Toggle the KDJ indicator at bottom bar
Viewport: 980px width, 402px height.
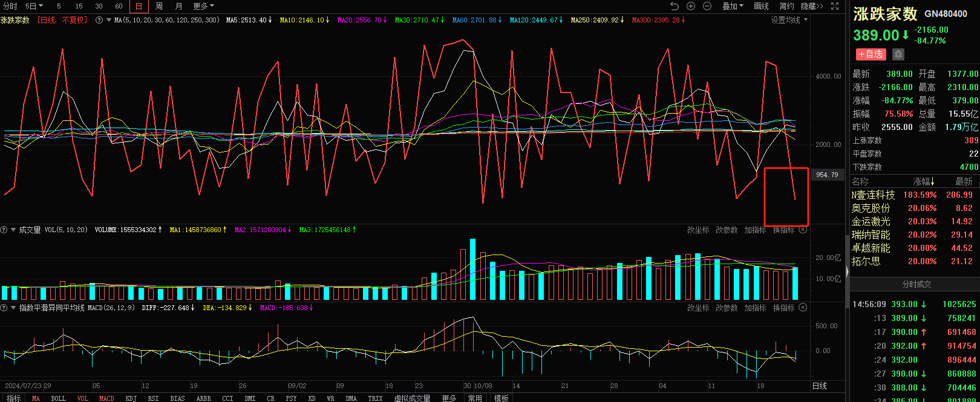(x=131, y=398)
